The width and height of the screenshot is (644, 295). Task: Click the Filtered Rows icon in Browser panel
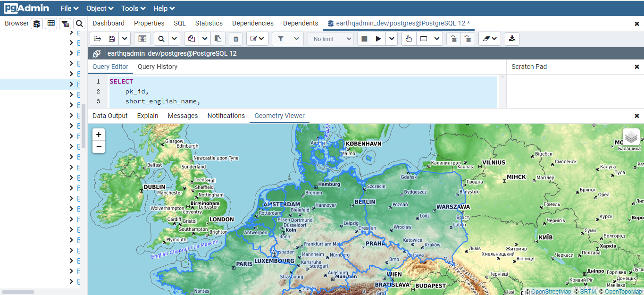click(x=65, y=24)
